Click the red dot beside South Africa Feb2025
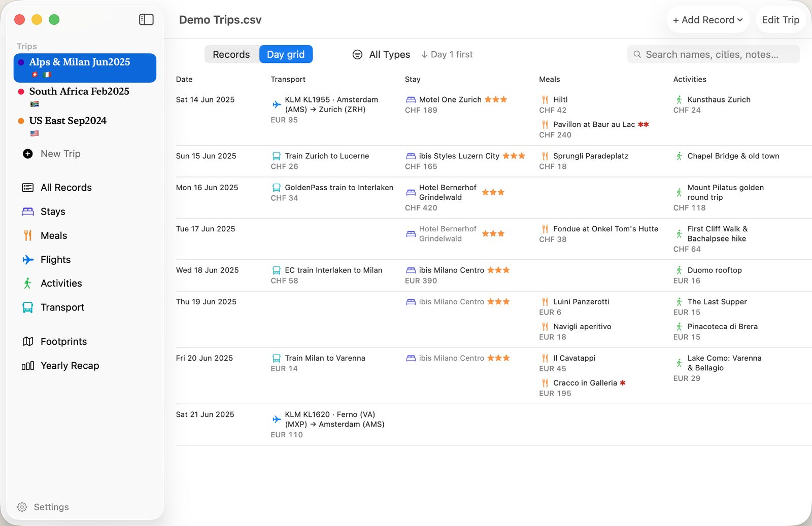The image size is (812, 526). tap(21, 92)
